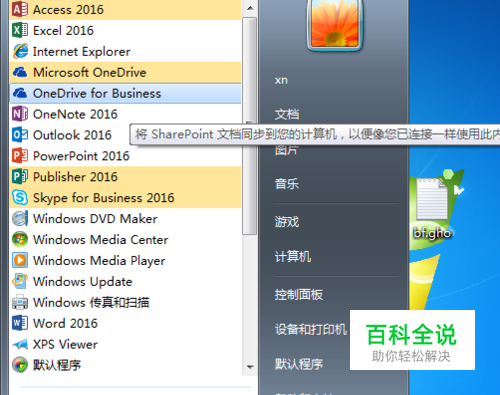
Task: Launch Excel 2016 by its name
Action: point(63,31)
